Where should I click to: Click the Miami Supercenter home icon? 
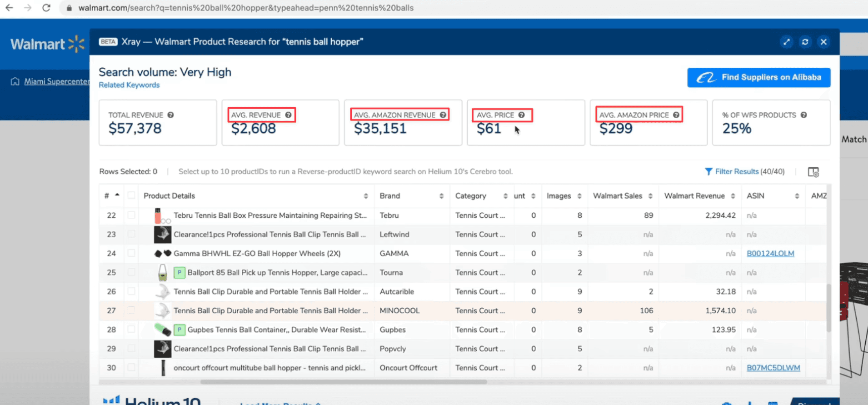(15, 81)
